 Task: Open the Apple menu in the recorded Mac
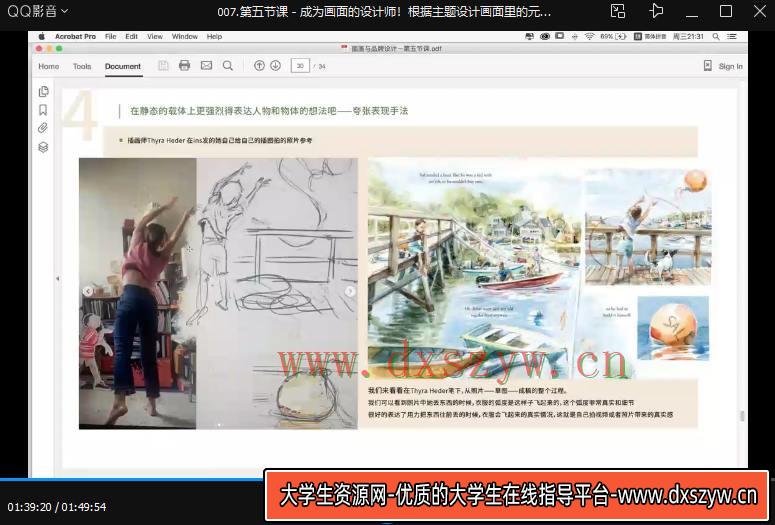pyautogui.click(x=42, y=37)
